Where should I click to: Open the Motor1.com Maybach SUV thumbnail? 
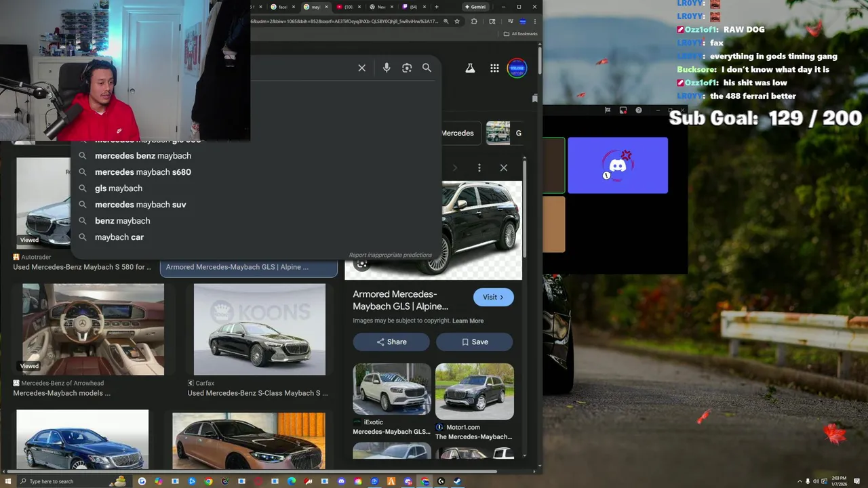(475, 392)
